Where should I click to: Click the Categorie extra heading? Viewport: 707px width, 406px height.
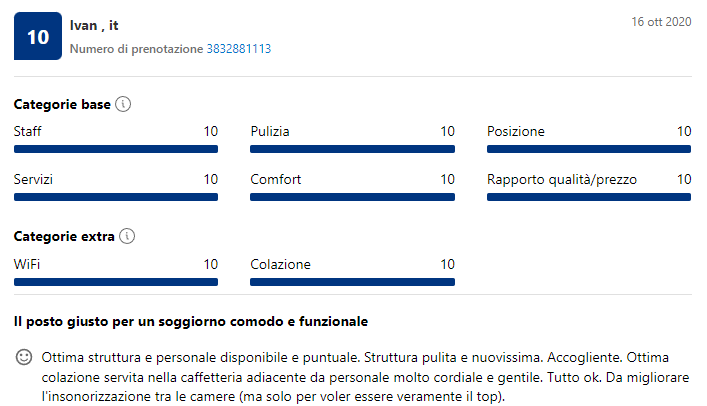tap(64, 236)
